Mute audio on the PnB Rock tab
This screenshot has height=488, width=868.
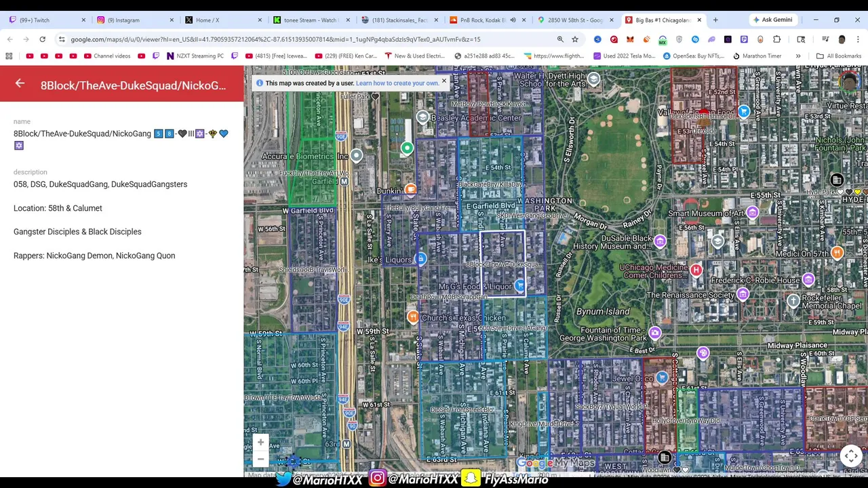pyautogui.click(x=514, y=20)
